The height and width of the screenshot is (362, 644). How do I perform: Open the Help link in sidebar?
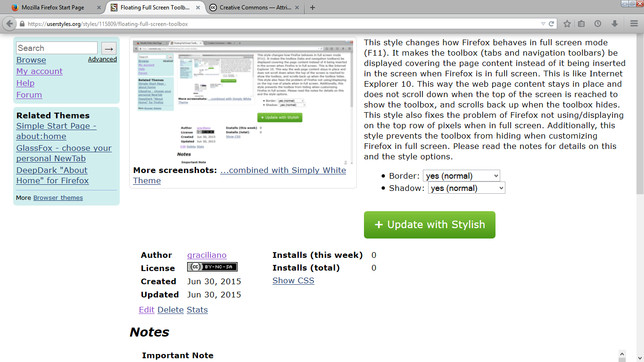(25, 83)
